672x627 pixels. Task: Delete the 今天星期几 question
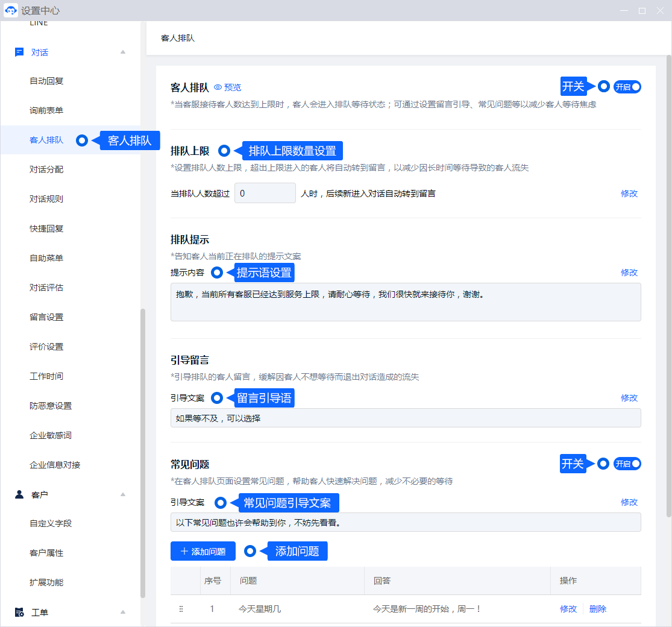(x=597, y=609)
